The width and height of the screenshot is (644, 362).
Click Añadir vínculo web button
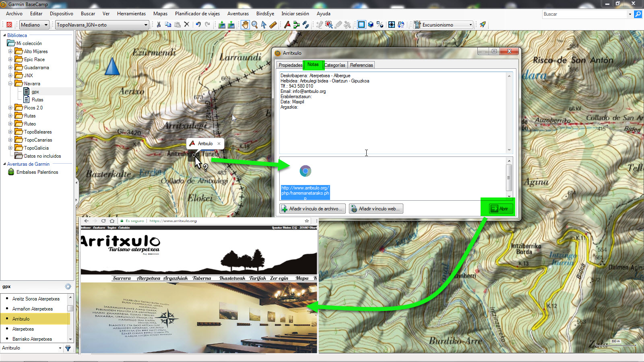pos(376,209)
